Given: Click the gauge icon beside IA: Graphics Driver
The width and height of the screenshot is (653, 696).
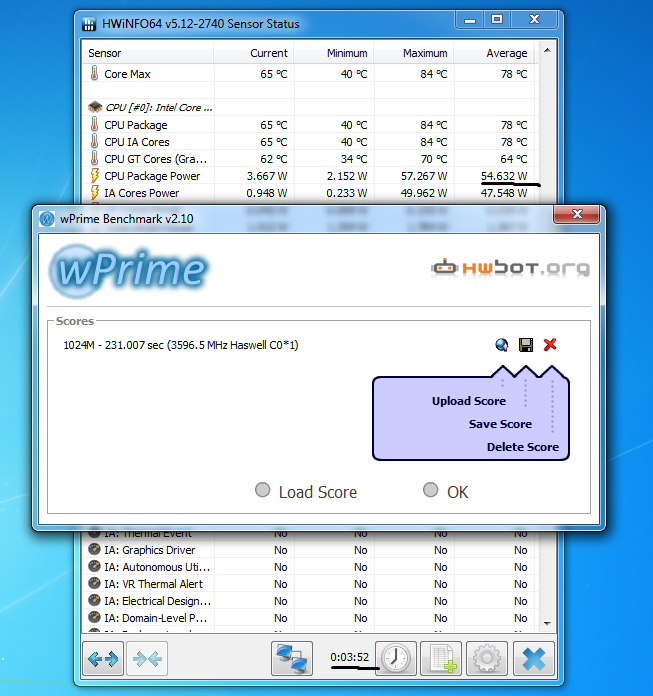Looking at the screenshot, I should [x=94, y=549].
